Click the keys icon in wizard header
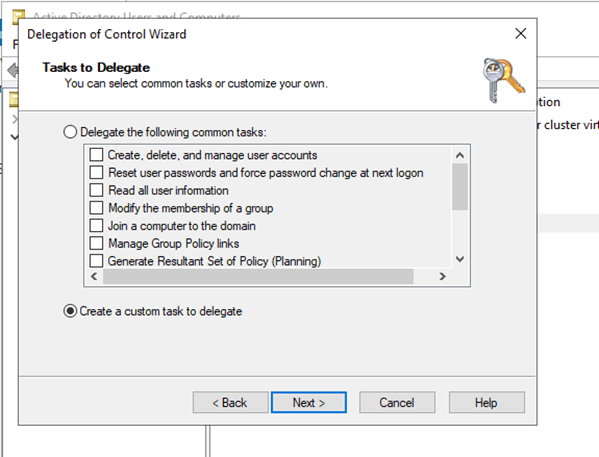 pyautogui.click(x=503, y=80)
